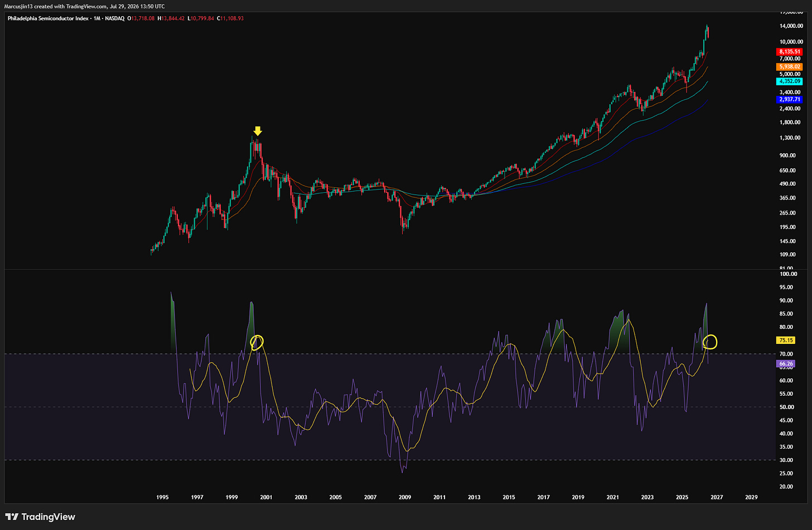Click the low value L10,799.84
The width and height of the screenshot is (812, 530).
(201, 18)
